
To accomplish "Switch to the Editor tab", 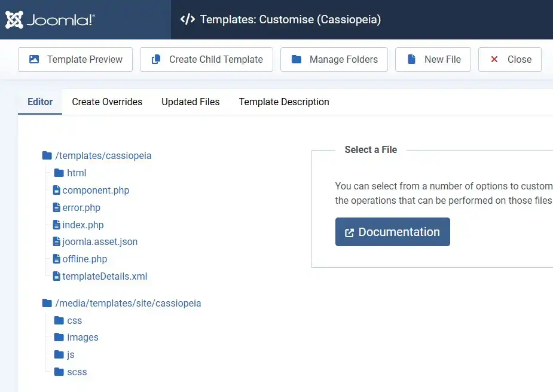I will (40, 102).
